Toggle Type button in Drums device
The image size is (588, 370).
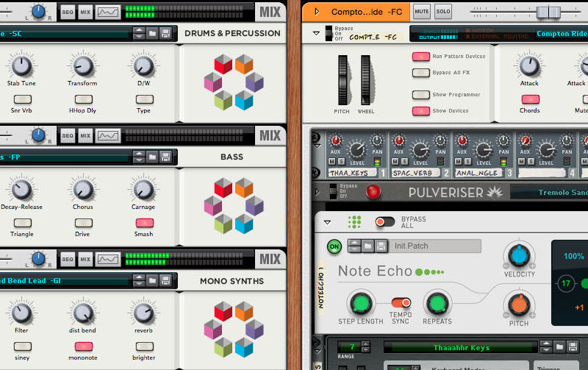[x=145, y=99]
